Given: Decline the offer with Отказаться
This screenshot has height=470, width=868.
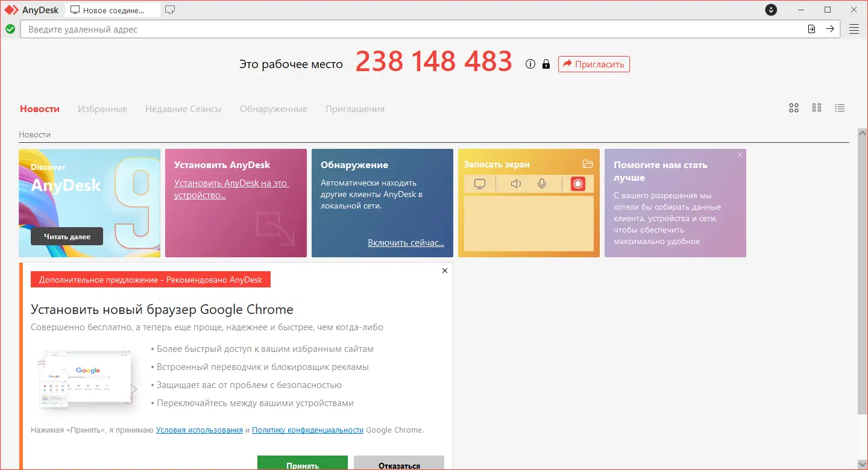Looking at the screenshot, I should pyautogui.click(x=399, y=463).
